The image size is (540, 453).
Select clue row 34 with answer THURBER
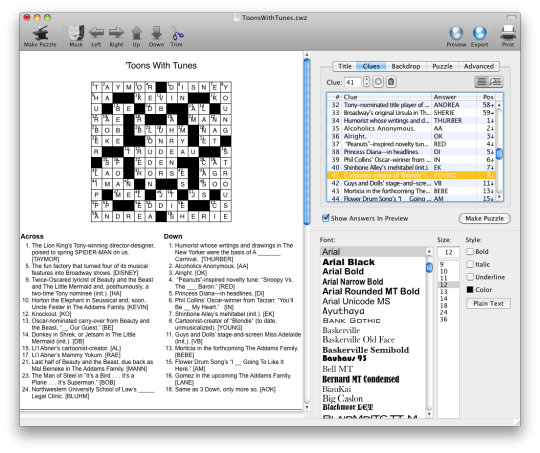tap(411, 121)
